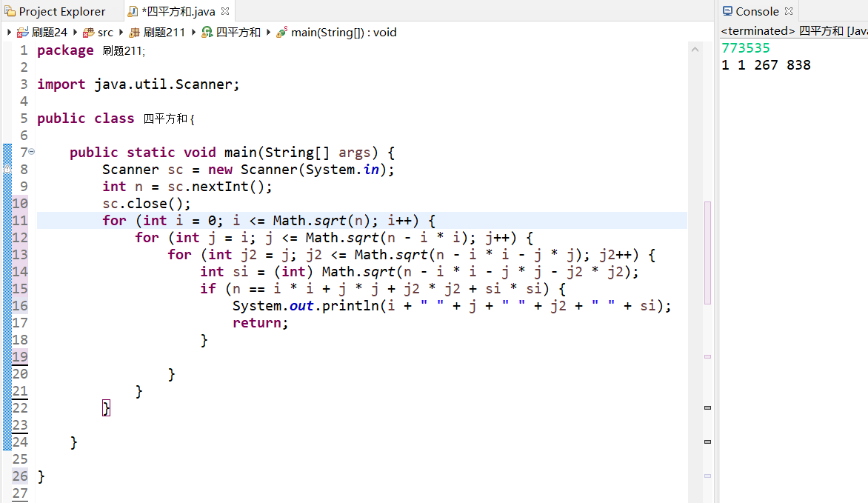
Task: Close the 四平方和.java editor tab
Action: tap(225, 11)
